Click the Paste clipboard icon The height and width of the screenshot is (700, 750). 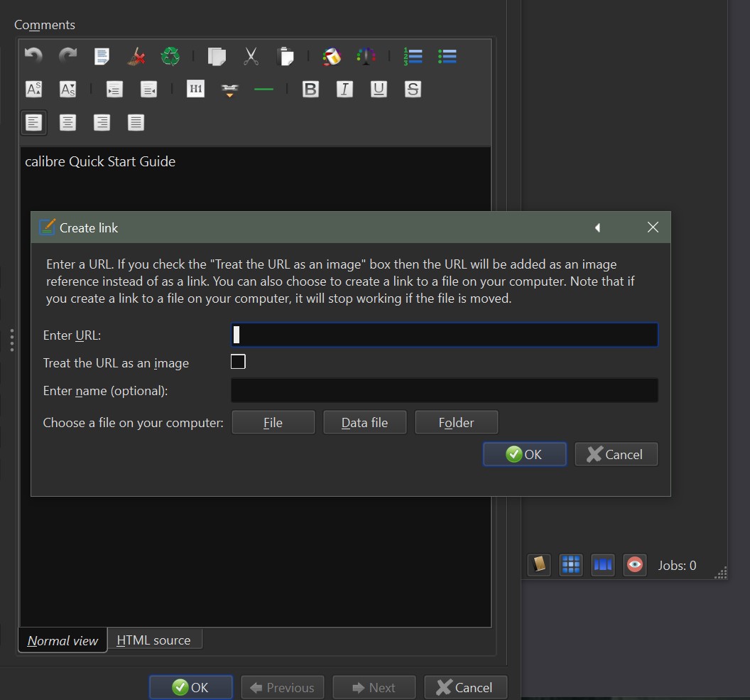285,56
